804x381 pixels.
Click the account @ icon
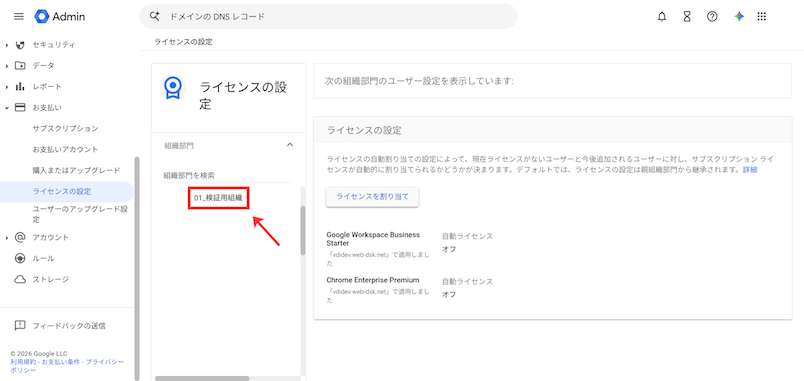21,237
